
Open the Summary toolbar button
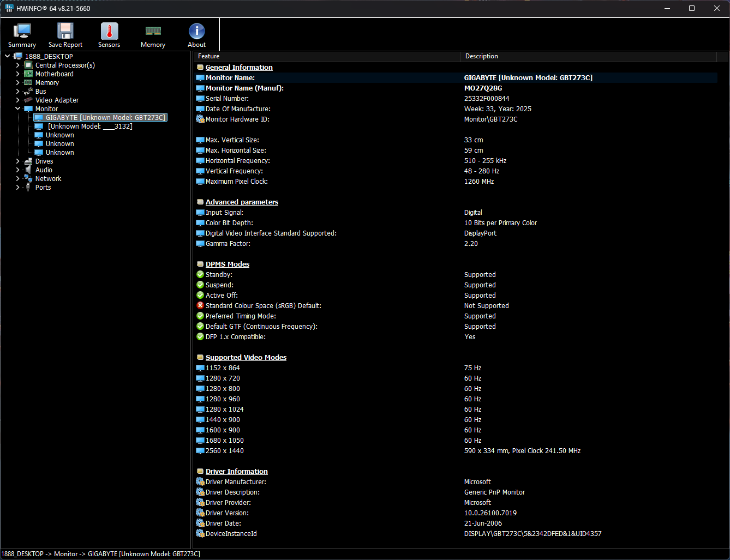click(x=22, y=35)
